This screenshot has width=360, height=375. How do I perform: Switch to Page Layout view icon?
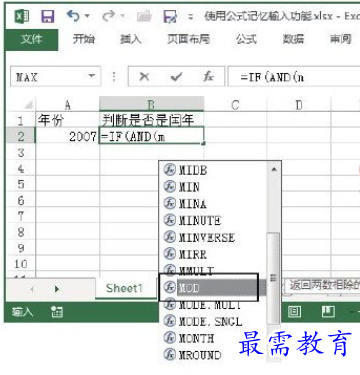(294, 312)
